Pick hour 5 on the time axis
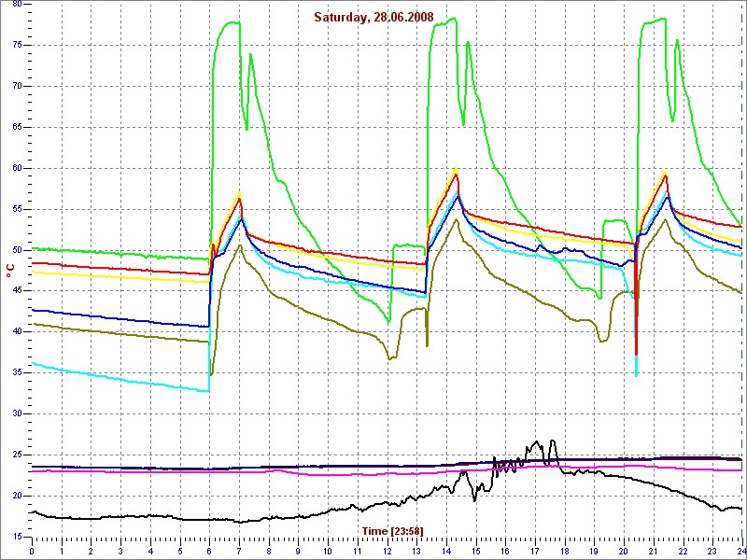Screen dimensions: 747x560 coord(180,551)
